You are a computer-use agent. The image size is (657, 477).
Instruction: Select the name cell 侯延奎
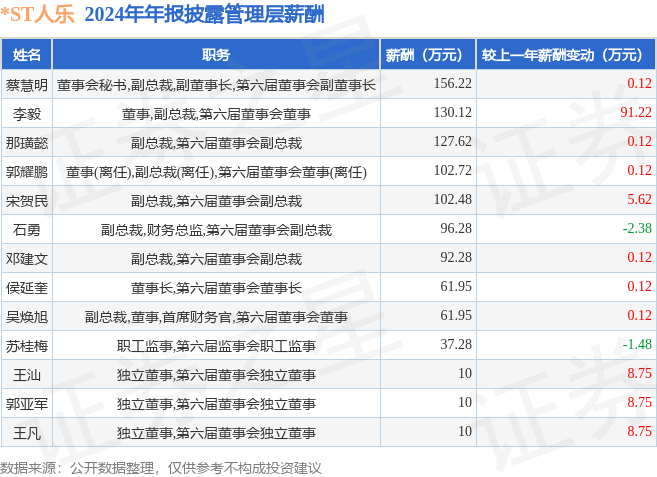coord(27,288)
